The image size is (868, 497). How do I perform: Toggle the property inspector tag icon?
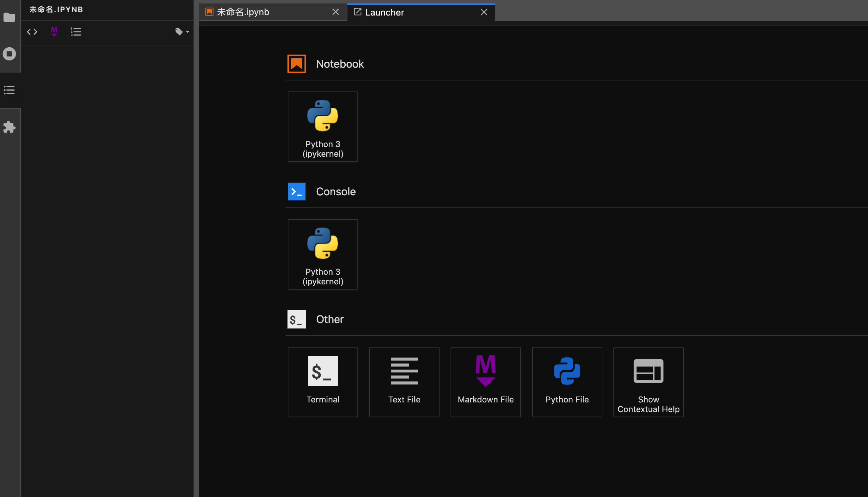pos(179,32)
